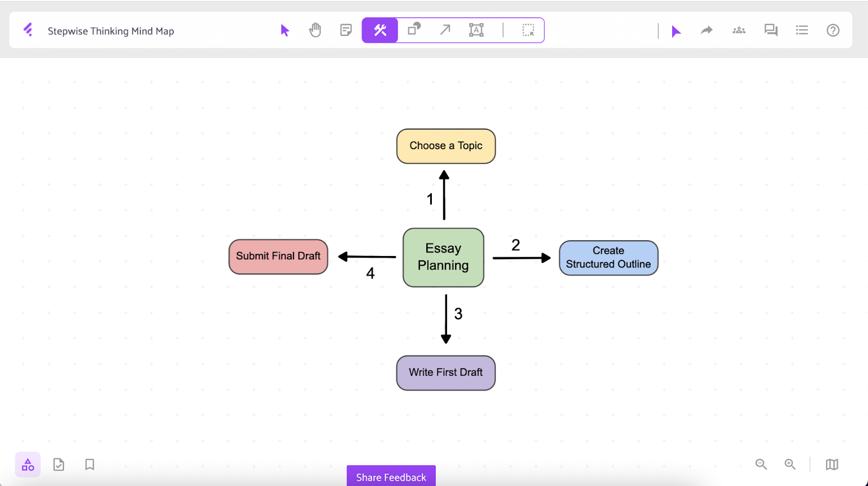Viewport: 868px width, 486px height.
Task: Click the purple app logo icon
Action: (x=28, y=29)
